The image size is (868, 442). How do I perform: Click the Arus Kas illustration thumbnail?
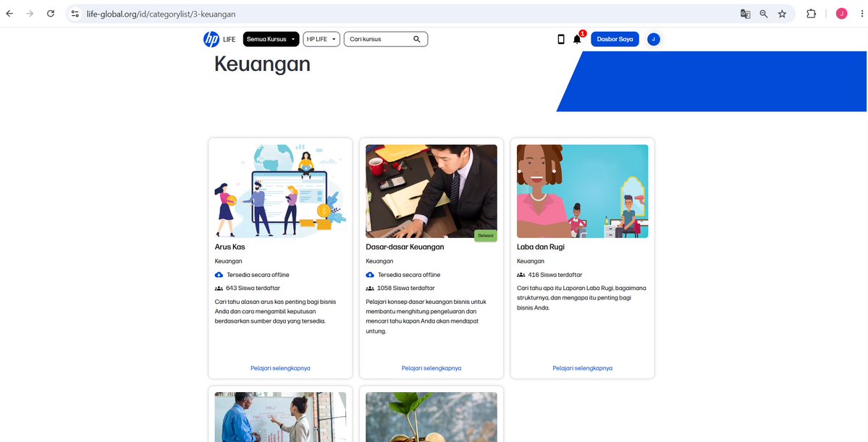click(x=280, y=192)
